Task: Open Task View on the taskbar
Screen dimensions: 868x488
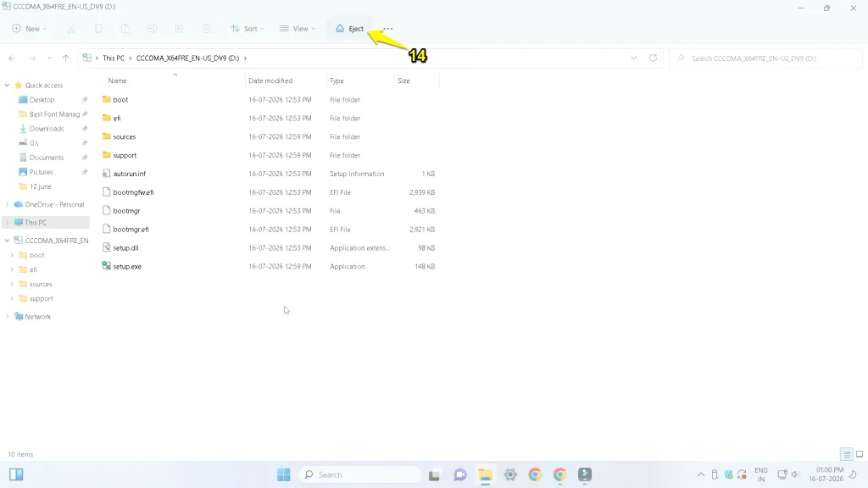Action: (x=434, y=474)
